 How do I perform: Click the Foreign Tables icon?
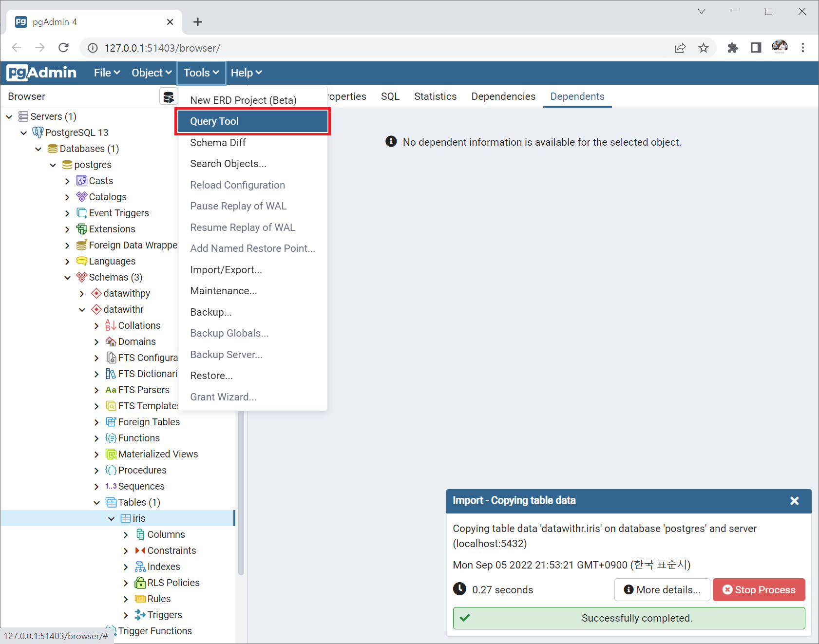(111, 422)
